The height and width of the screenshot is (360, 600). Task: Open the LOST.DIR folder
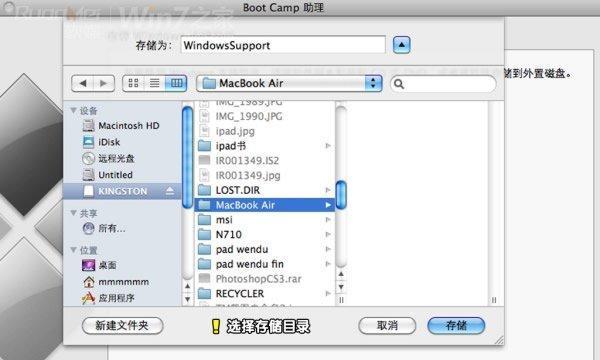[x=264, y=190]
